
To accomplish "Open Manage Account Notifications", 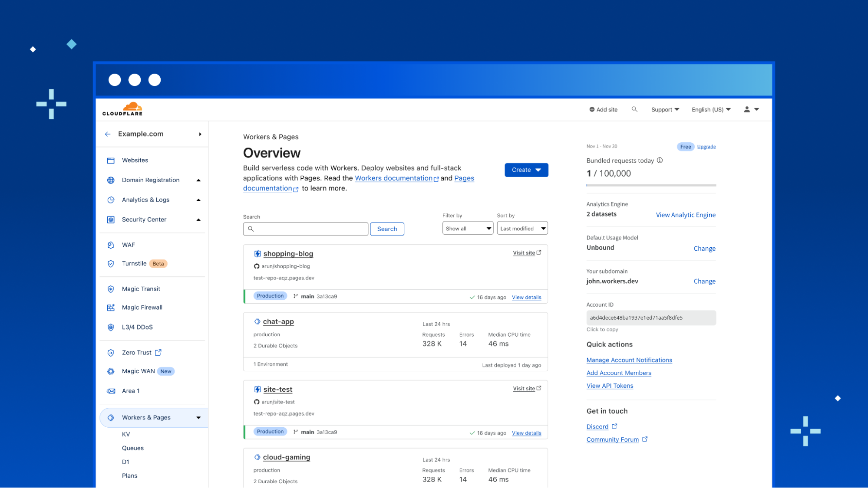I will (629, 360).
